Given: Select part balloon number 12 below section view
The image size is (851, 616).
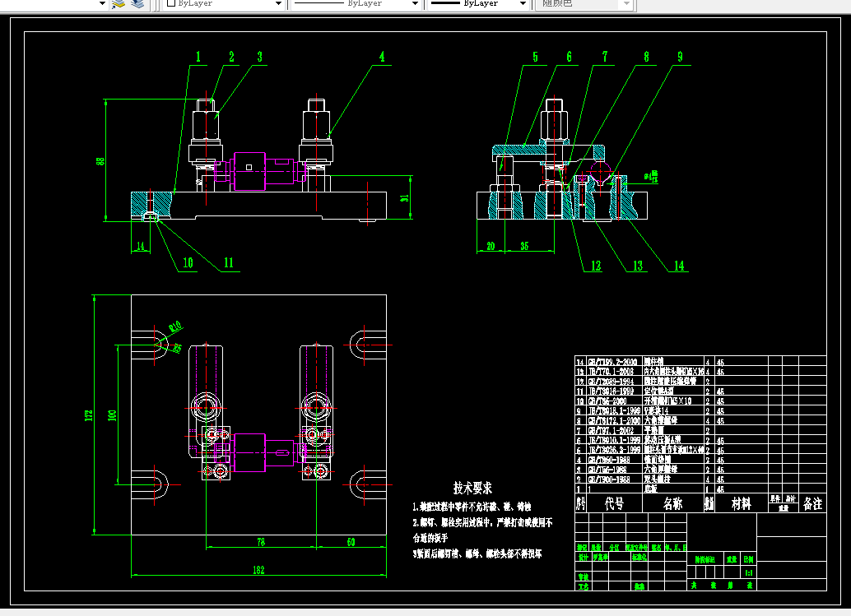Looking at the screenshot, I should click(596, 266).
